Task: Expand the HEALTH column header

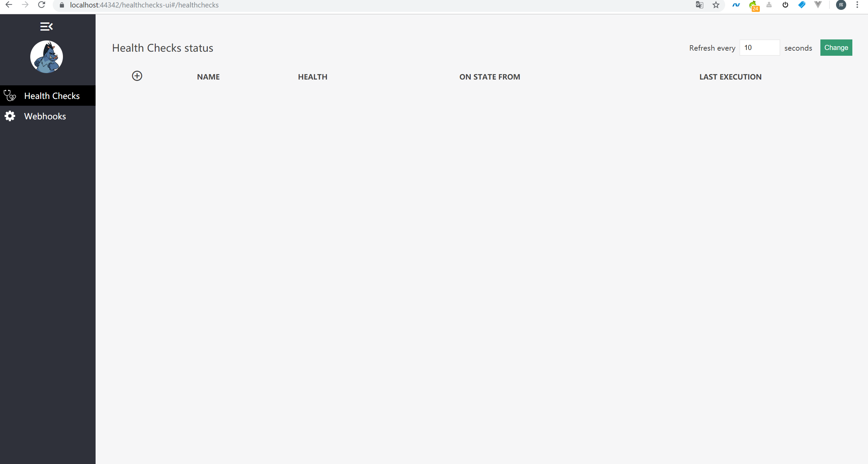Action: pyautogui.click(x=312, y=76)
